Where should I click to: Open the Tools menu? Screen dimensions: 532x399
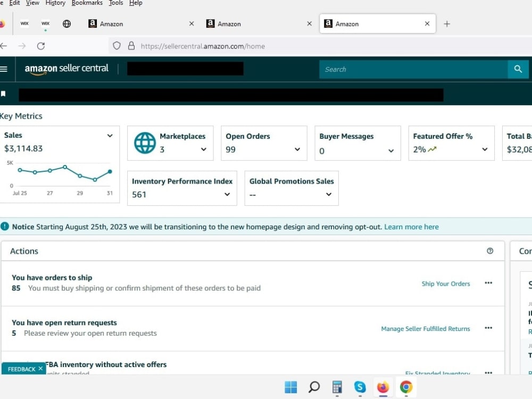115,3
